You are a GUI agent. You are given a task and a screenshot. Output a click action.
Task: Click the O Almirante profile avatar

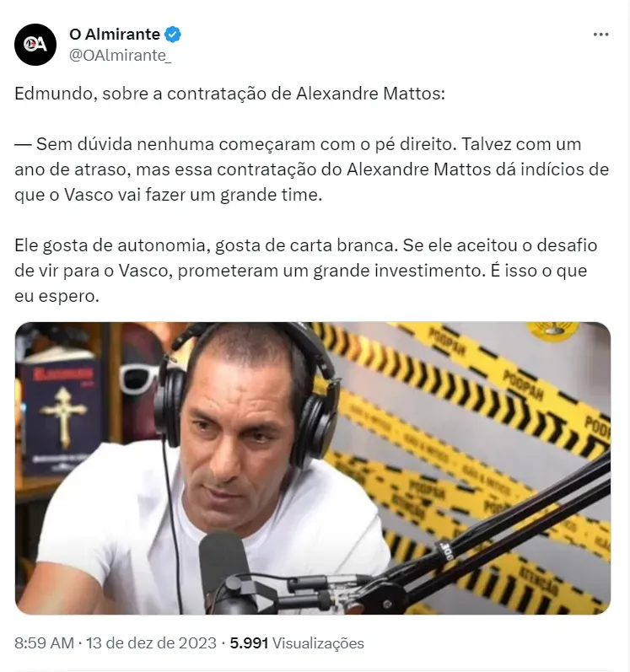(x=35, y=45)
